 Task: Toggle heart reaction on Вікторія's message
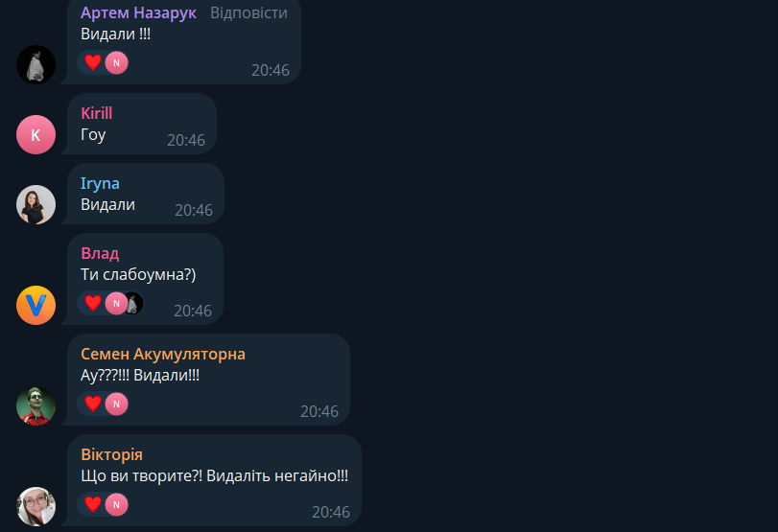tap(93, 504)
